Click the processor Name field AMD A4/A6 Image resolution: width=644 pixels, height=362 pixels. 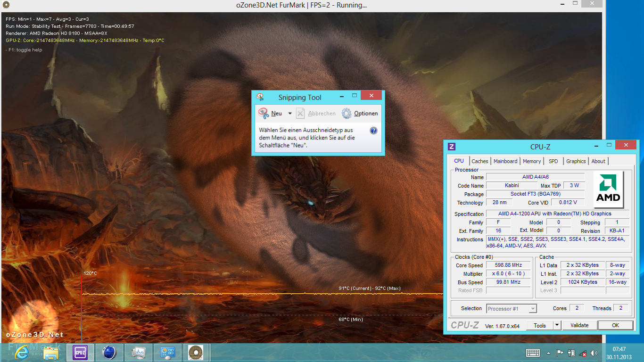(536, 177)
